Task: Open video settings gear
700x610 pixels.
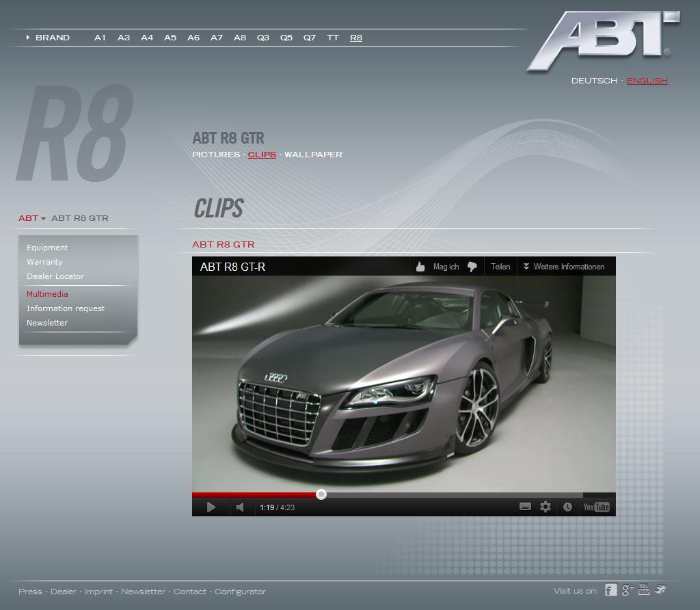Action: (x=545, y=507)
